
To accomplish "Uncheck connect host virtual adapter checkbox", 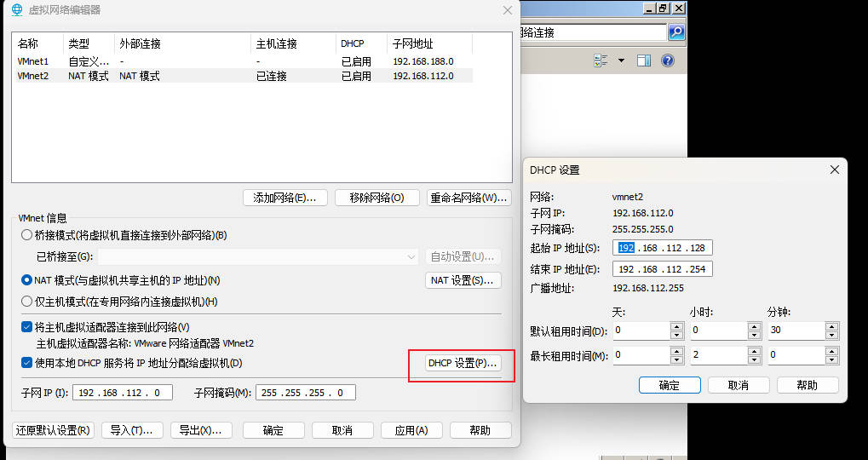I will (x=27, y=327).
